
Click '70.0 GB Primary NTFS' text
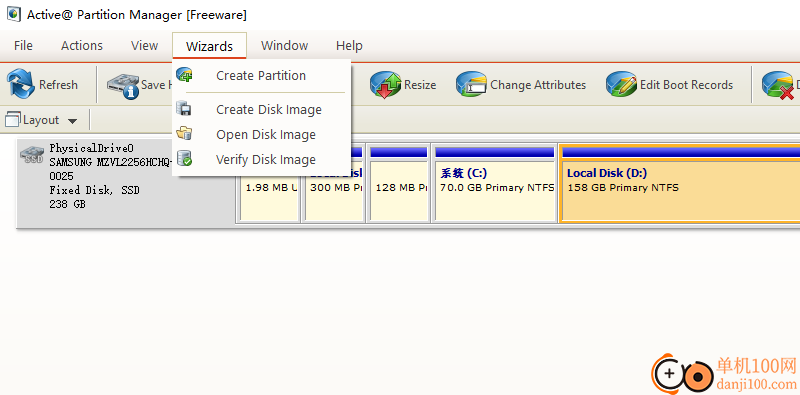tap(497, 188)
